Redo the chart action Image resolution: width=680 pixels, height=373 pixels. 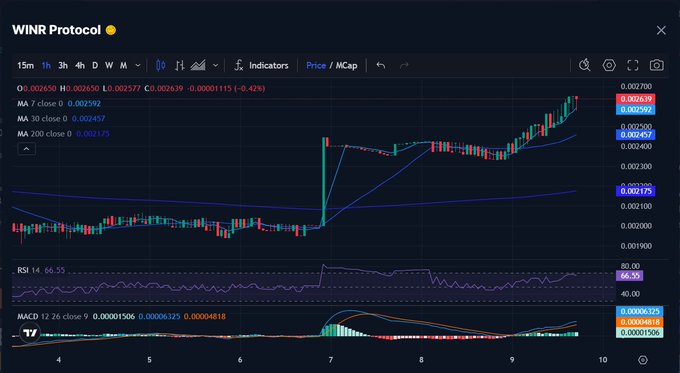(404, 65)
